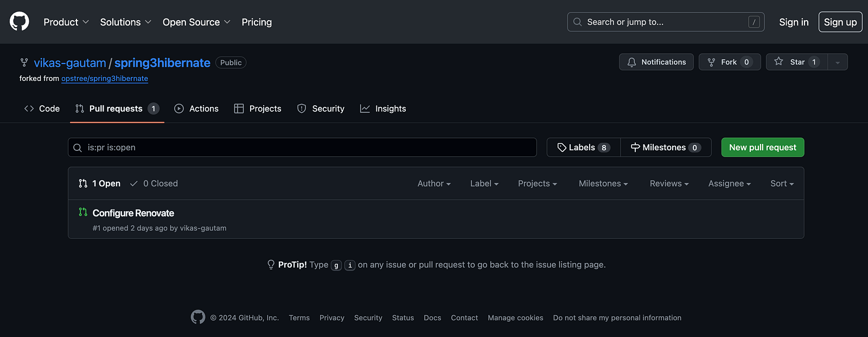The height and width of the screenshot is (337, 868).
Task: Open the Contact footer link
Action: coord(464,318)
